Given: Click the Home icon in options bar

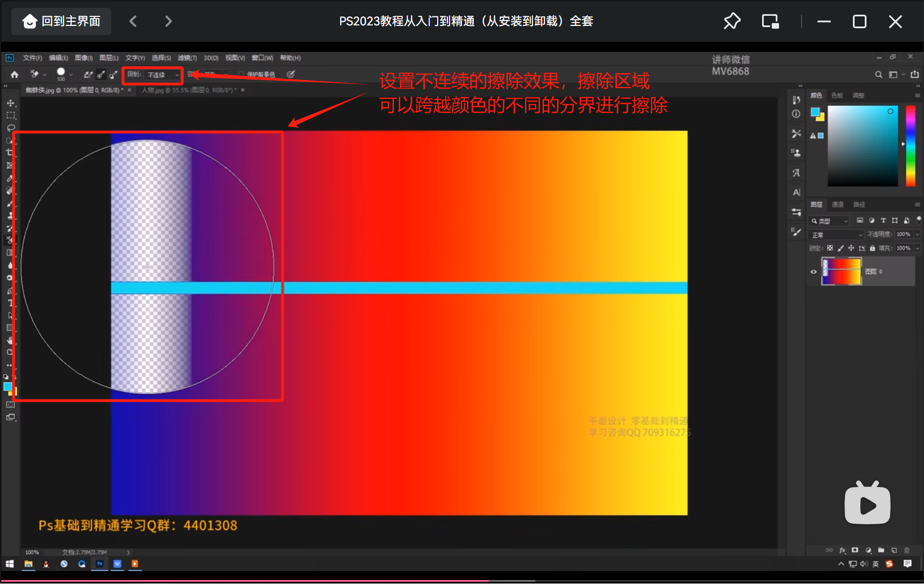Looking at the screenshot, I should 15,74.
